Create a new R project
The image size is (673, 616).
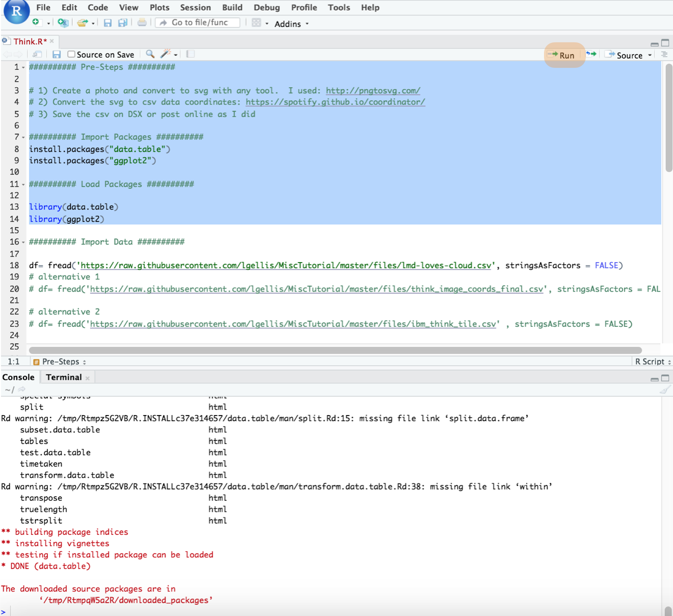[x=63, y=22]
